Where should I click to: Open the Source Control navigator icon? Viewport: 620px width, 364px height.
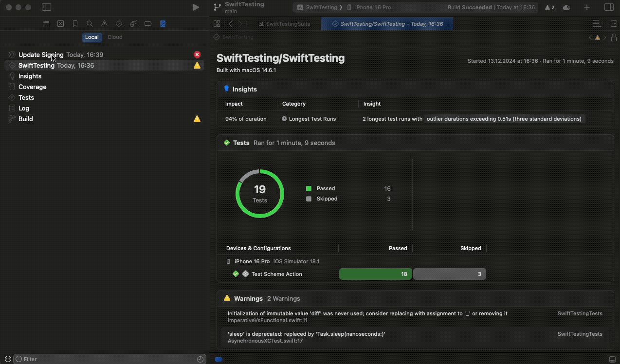point(60,23)
